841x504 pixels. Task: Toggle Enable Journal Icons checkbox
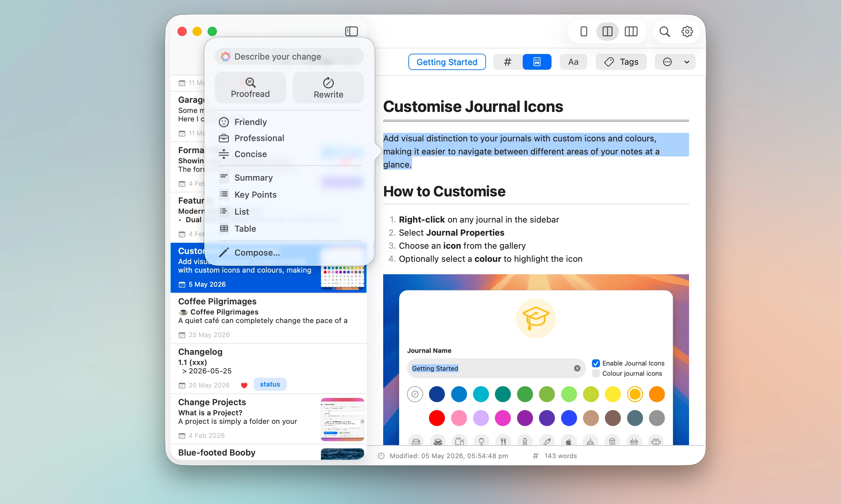596,363
